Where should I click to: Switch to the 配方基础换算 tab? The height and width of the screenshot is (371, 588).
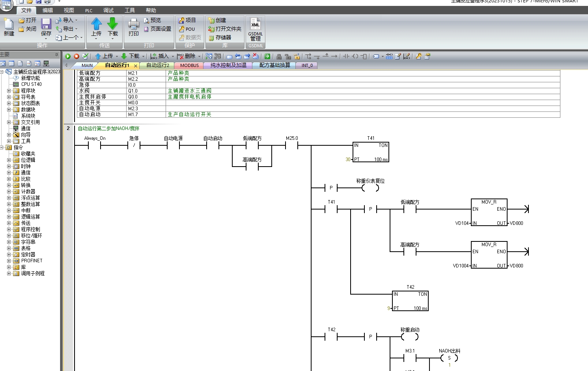coord(275,65)
